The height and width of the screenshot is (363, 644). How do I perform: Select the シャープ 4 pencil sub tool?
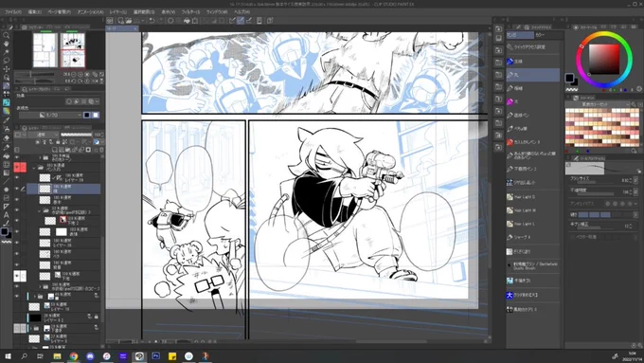click(x=532, y=237)
